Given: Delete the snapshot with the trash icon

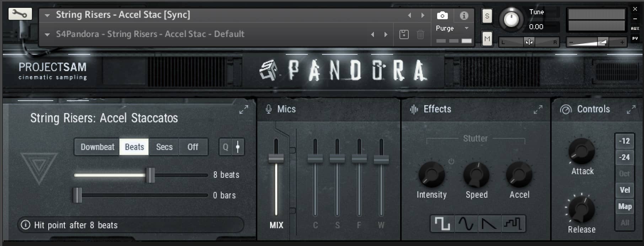Looking at the screenshot, I should click(x=420, y=34).
